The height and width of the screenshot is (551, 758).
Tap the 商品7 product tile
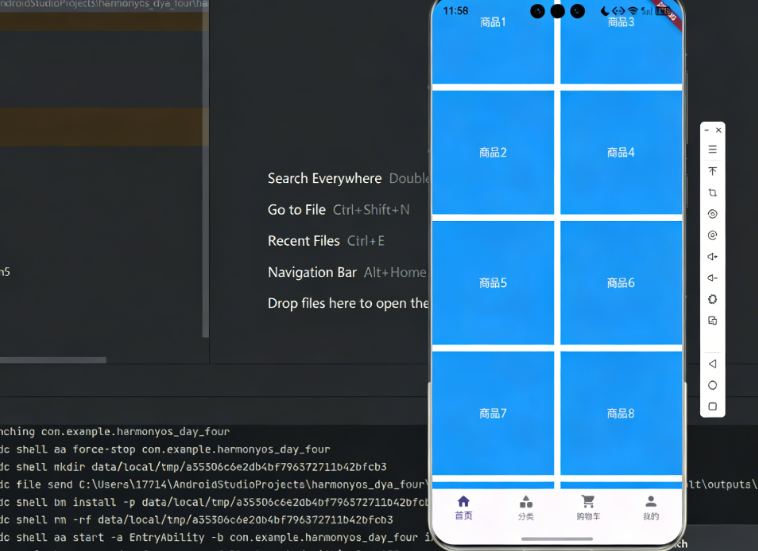(493, 413)
